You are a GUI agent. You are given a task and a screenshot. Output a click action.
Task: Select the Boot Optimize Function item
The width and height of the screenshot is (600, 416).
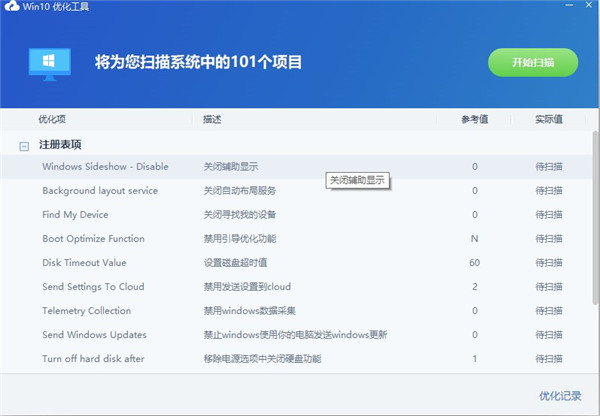click(x=93, y=239)
